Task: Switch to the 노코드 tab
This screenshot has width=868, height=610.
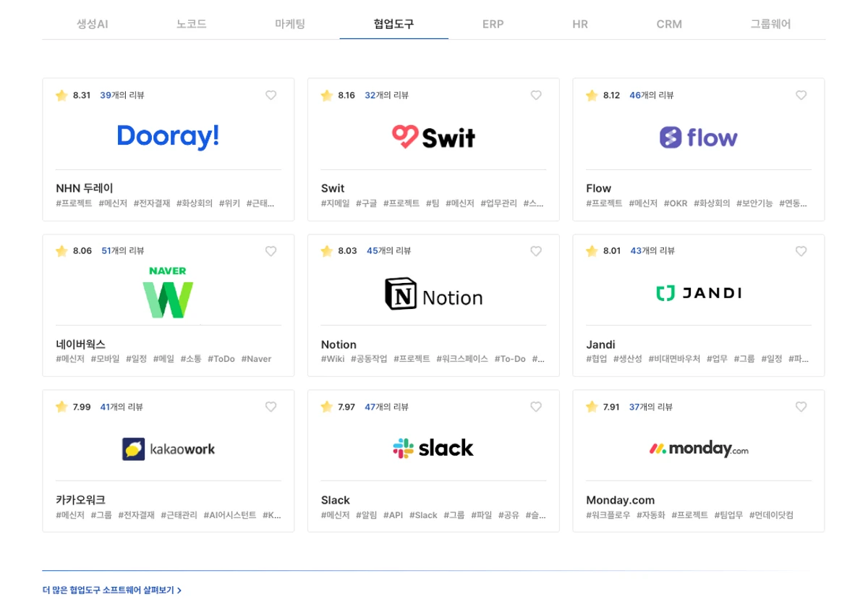Action: [x=192, y=24]
